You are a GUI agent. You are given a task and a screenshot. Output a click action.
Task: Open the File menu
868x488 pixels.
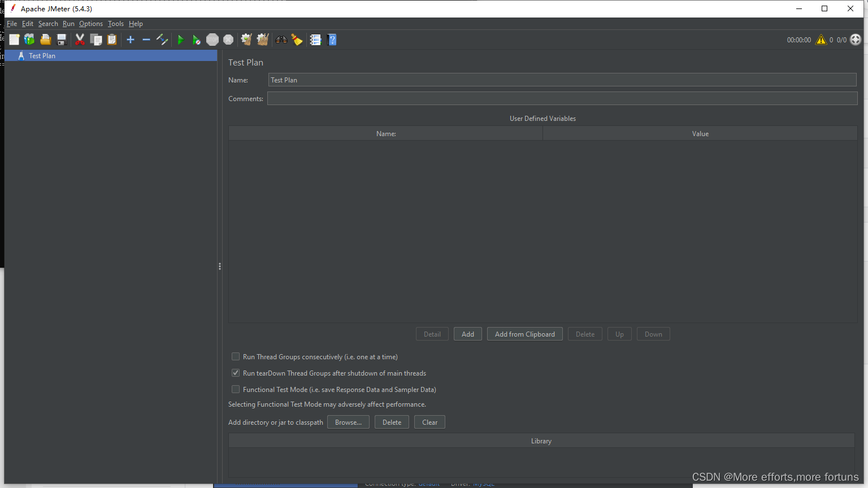click(x=12, y=24)
